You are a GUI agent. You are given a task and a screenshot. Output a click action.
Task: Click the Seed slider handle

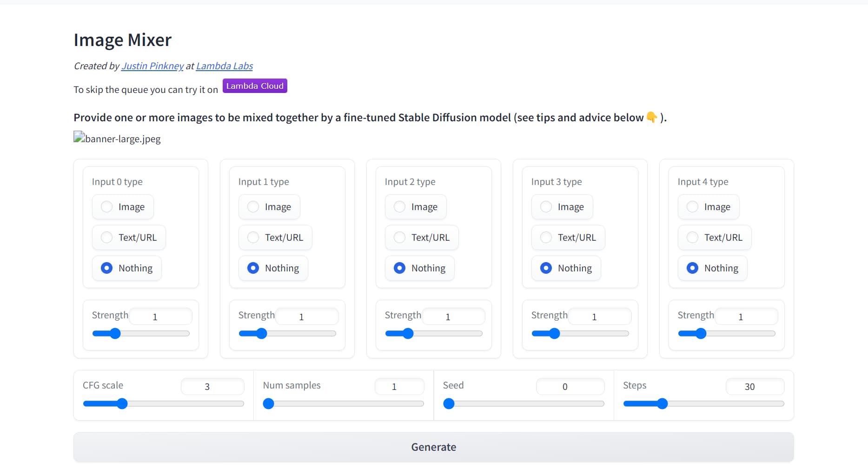coord(449,403)
